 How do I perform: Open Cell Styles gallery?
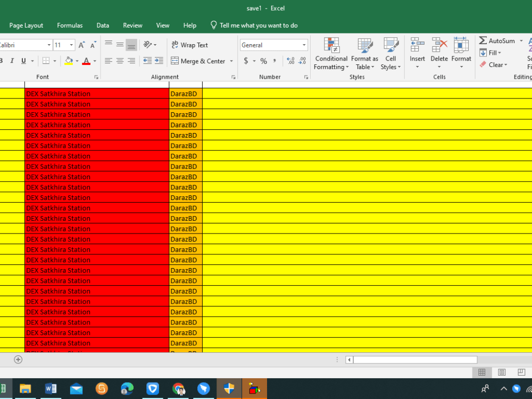390,54
